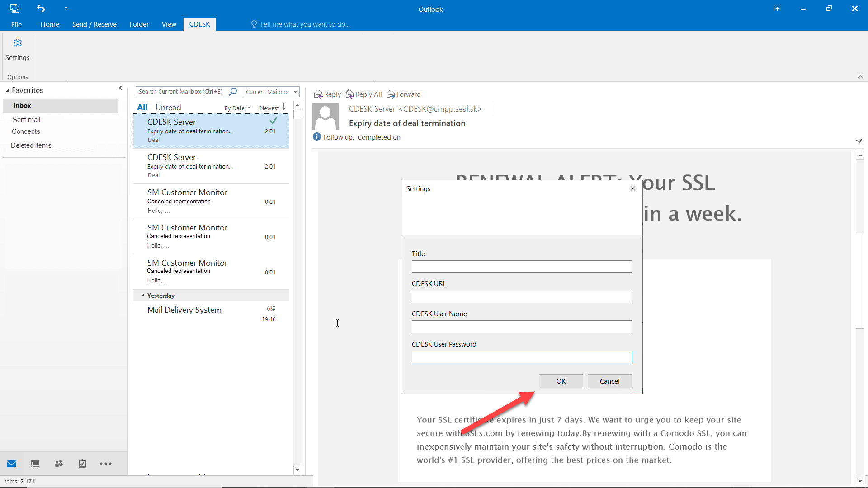Open the Tasks view icon

(x=82, y=464)
